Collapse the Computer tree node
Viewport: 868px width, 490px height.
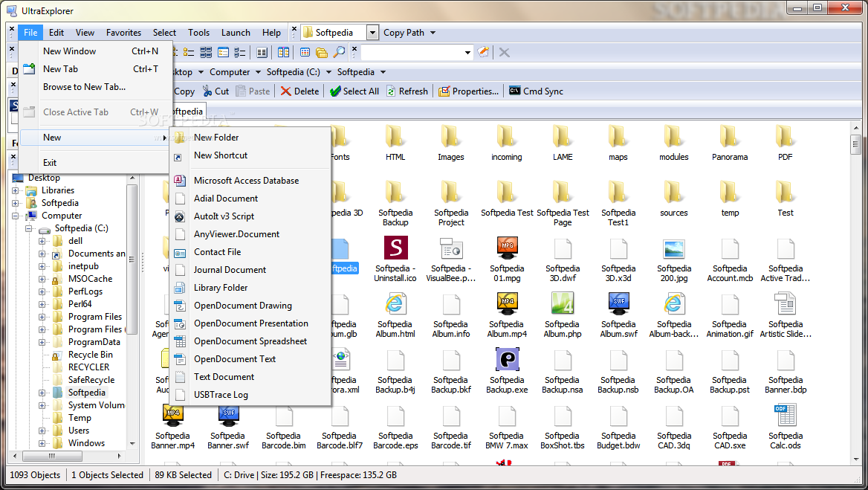pos(16,216)
